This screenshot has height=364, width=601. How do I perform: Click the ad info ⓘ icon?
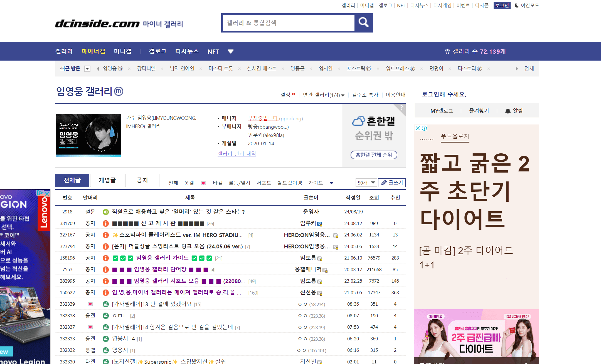424,128
